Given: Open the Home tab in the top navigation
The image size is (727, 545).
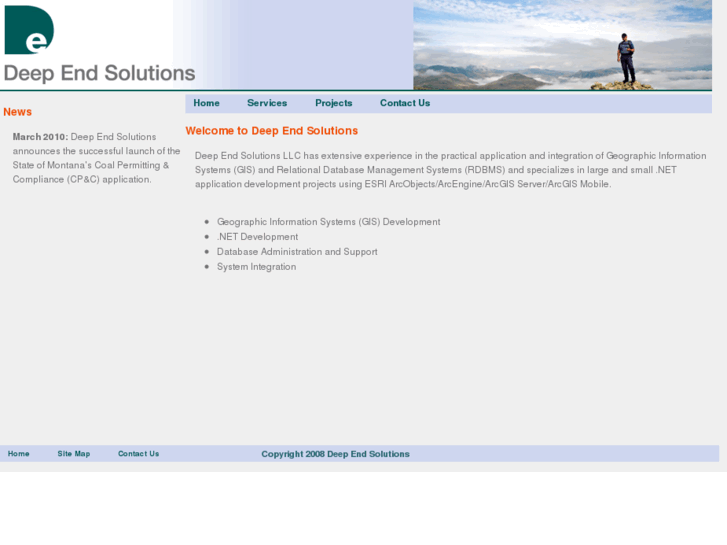Looking at the screenshot, I should [206, 103].
